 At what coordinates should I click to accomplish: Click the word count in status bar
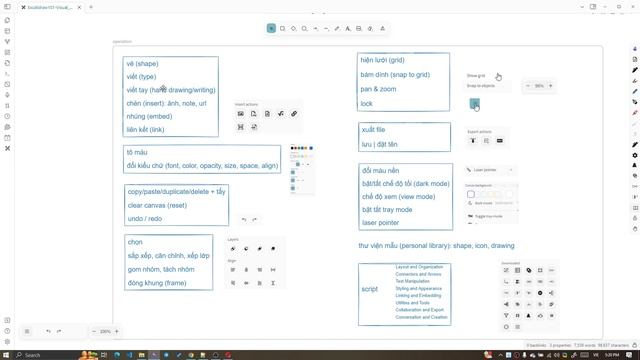[584, 345]
